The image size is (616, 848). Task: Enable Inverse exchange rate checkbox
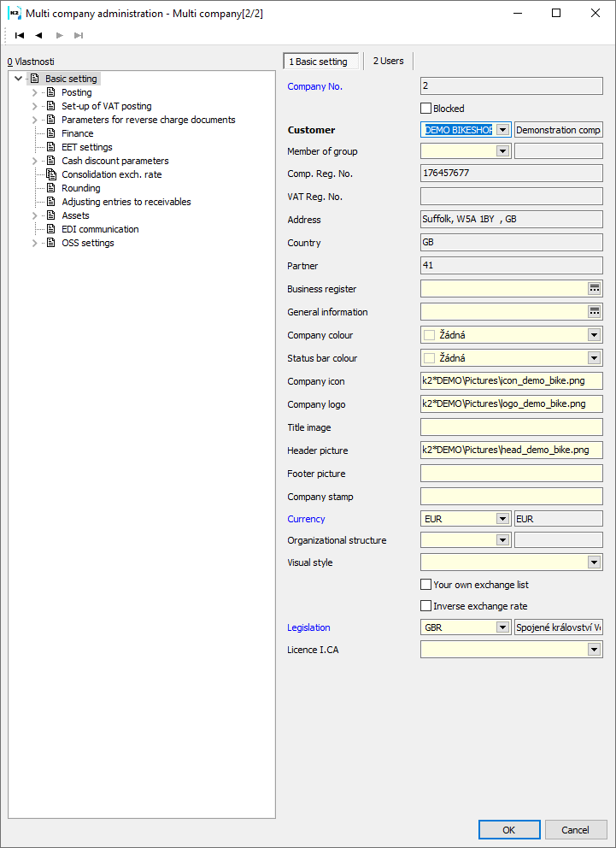(x=425, y=606)
